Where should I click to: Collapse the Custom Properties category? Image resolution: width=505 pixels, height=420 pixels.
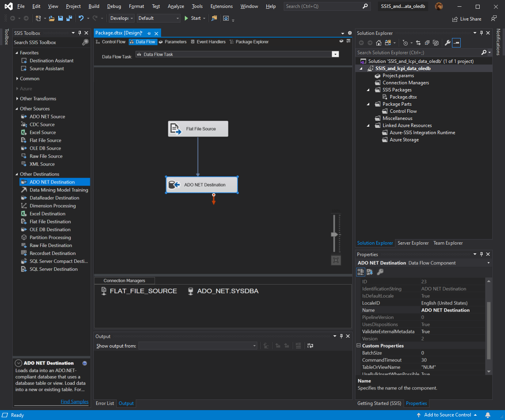pos(359,346)
